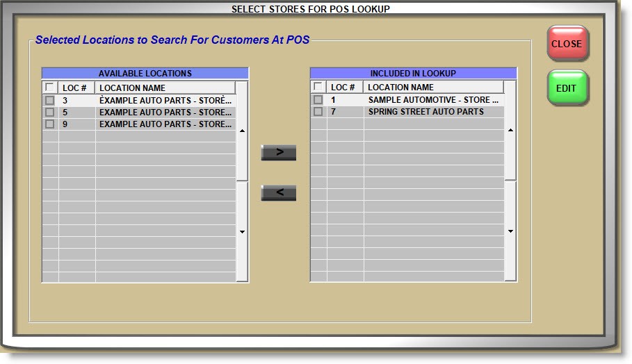The image size is (632, 364).
Task: Click the move right arrow button
Action: coord(278,153)
